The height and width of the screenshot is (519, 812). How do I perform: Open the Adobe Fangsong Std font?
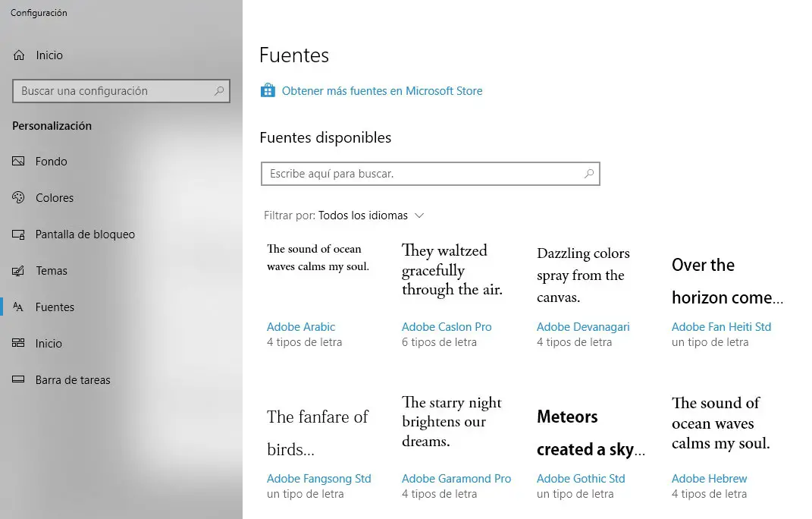[x=319, y=479]
